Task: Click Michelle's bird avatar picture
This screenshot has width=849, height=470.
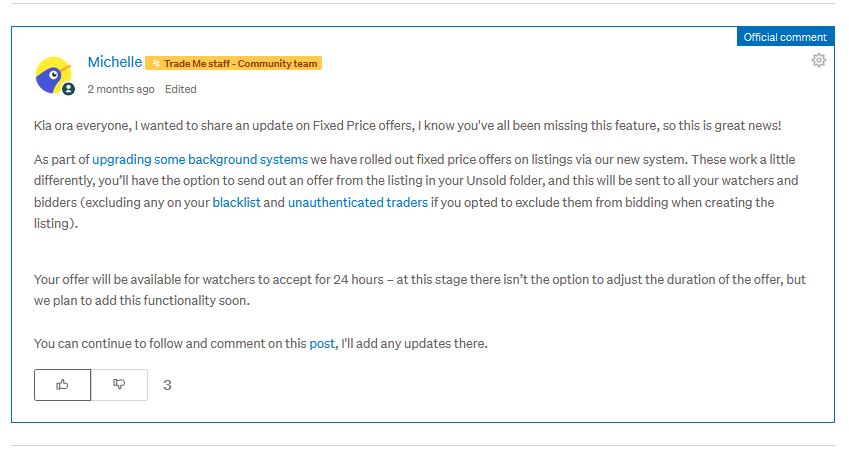Action: [x=52, y=74]
